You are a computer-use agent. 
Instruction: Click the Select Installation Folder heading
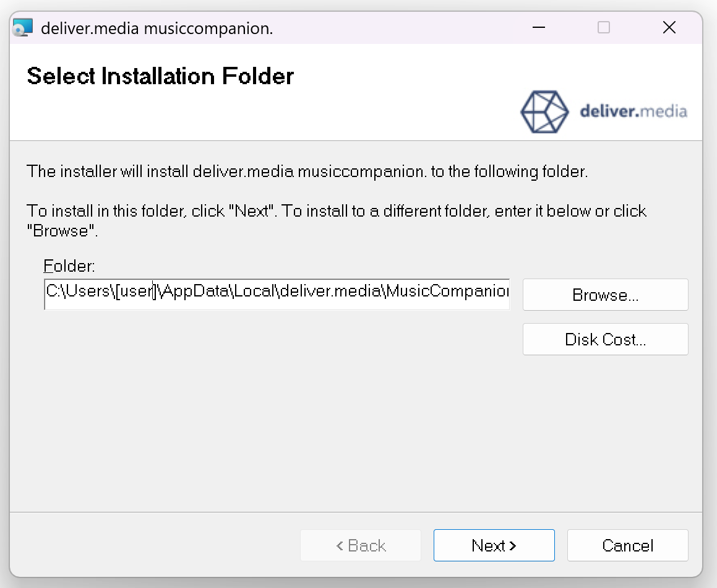(x=160, y=76)
